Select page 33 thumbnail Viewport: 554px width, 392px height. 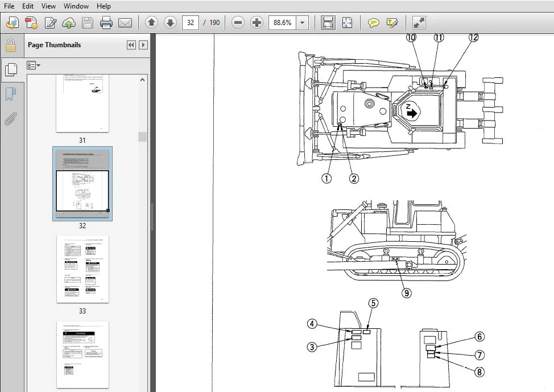click(82, 269)
